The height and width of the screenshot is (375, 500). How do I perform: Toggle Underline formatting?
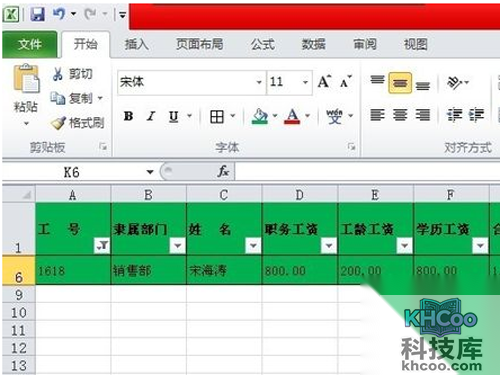(173, 116)
